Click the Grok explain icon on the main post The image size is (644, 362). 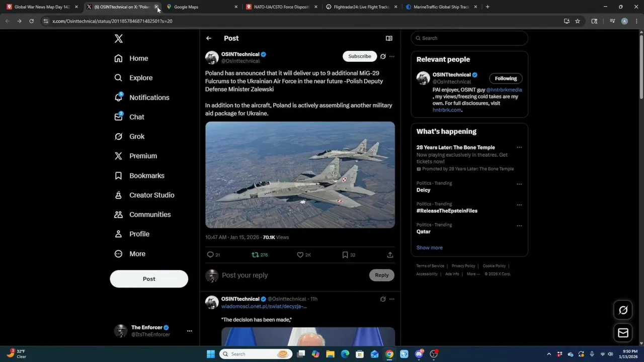(x=383, y=56)
